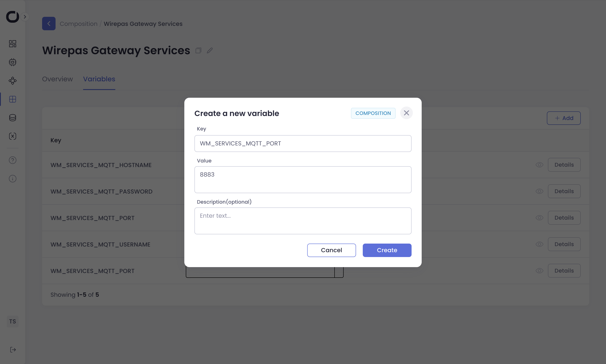This screenshot has width=606, height=364.
Task: Expand the sidebar with the chevron arrow
Action: pos(25,17)
